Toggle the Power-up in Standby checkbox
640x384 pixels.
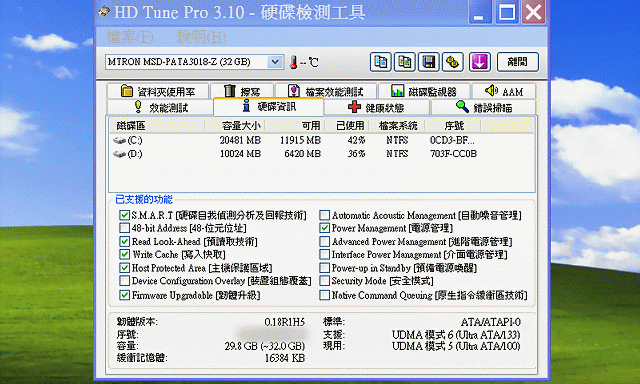324,268
